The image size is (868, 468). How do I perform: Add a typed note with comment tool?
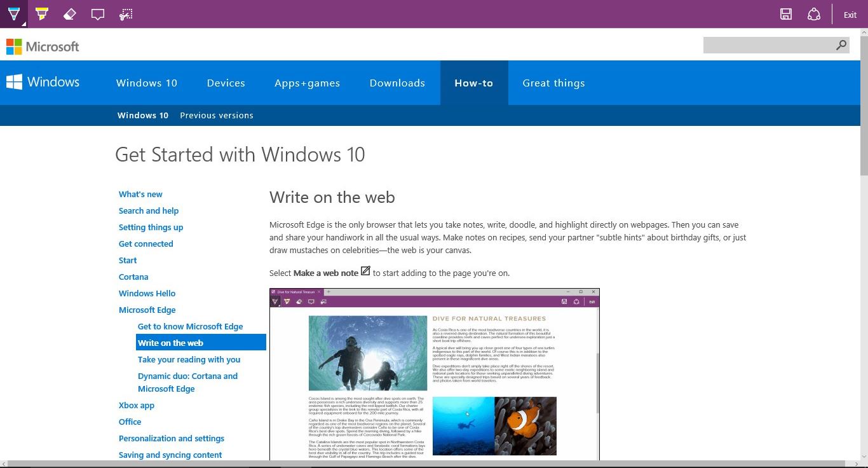(x=98, y=14)
